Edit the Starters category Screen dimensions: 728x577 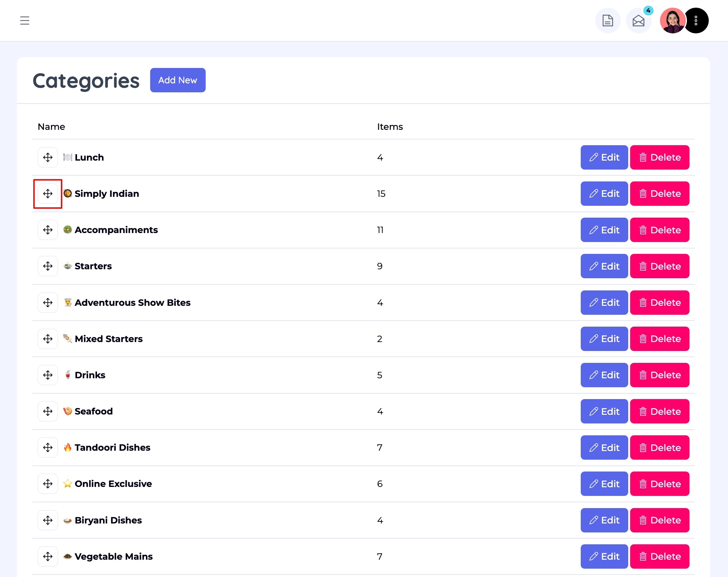(604, 266)
